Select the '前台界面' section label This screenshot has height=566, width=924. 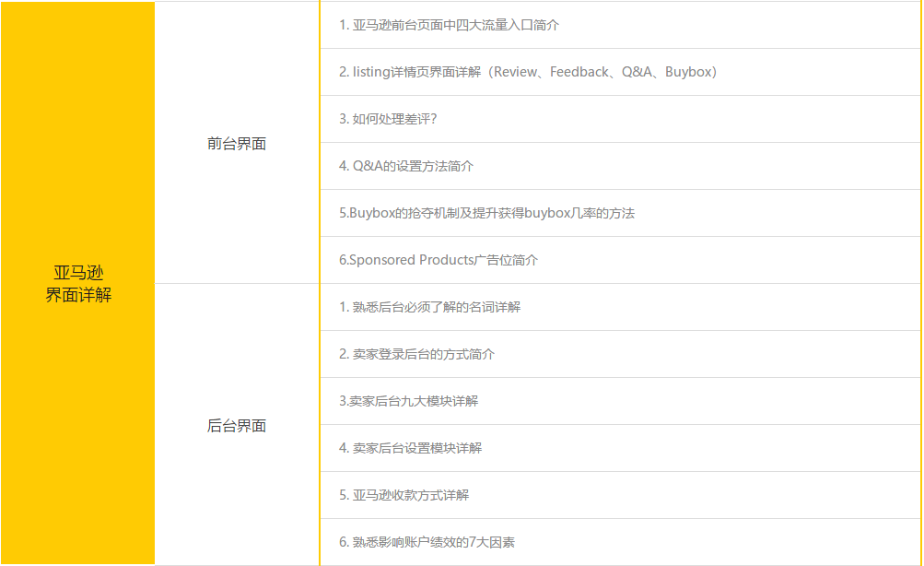[x=237, y=143]
